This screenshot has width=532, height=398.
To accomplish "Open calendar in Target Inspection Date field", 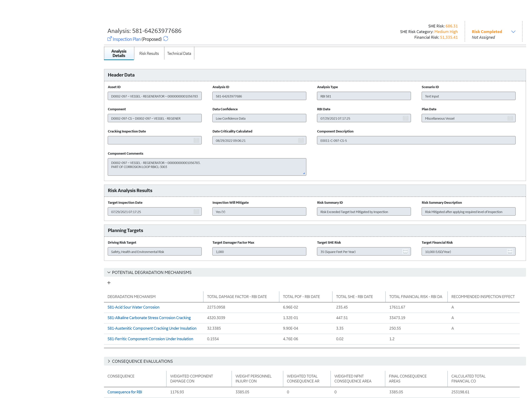I will coord(196,212).
